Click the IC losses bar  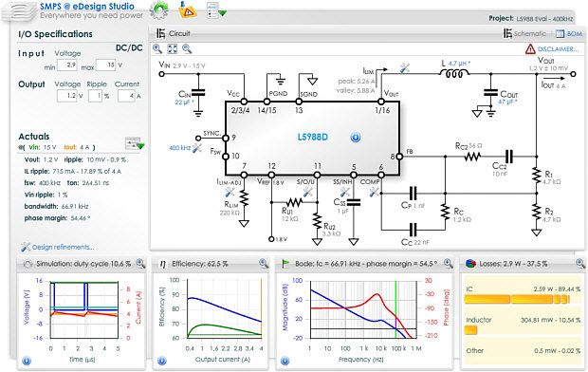click(x=517, y=299)
